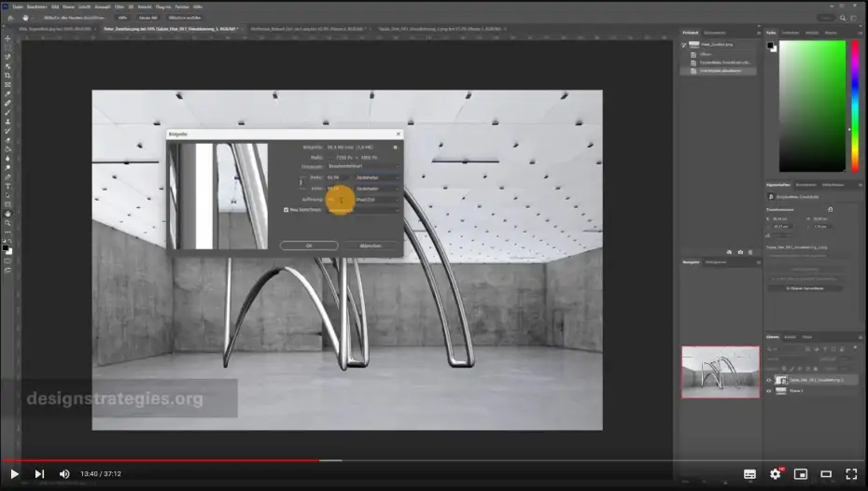
Task: Select the Type tool
Action: pos(7,187)
